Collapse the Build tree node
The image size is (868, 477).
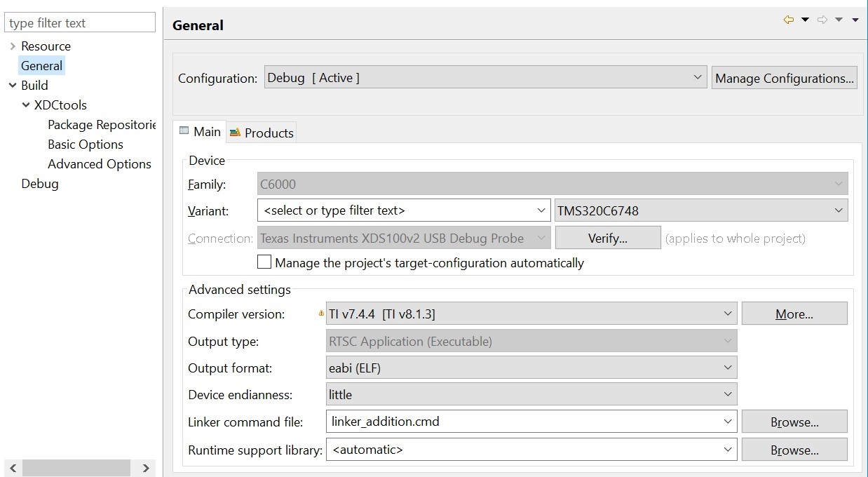[13, 86]
